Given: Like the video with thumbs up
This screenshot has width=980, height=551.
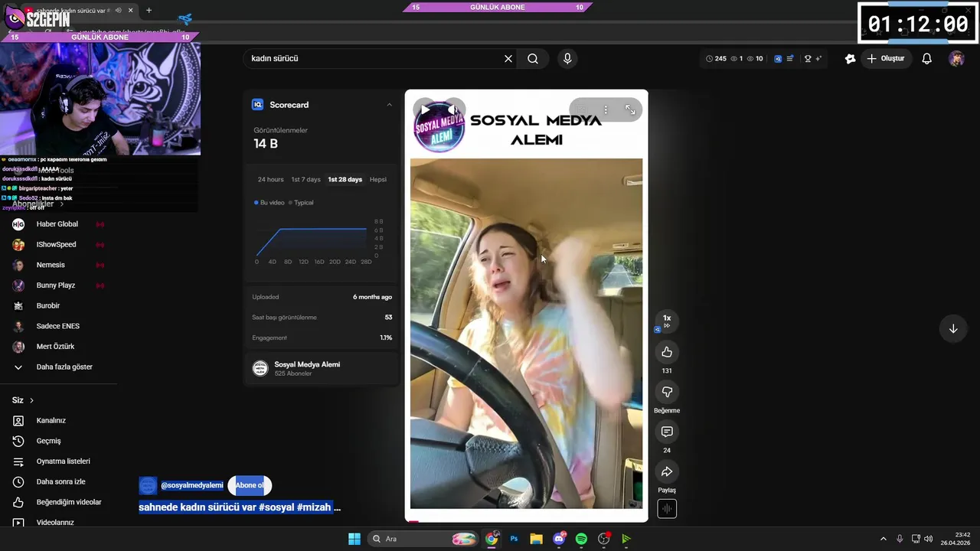Looking at the screenshot, I should click(667, 352).
